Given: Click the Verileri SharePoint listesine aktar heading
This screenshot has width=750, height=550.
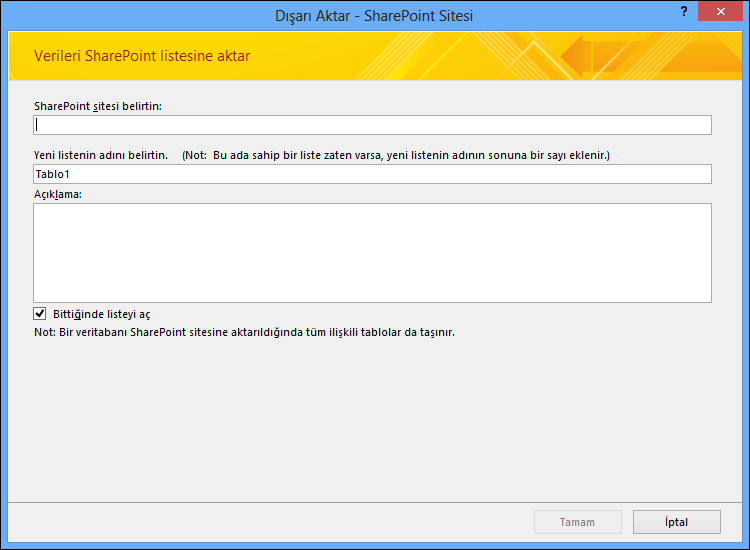Looking at the screenshot, I should tap(142, 56).
